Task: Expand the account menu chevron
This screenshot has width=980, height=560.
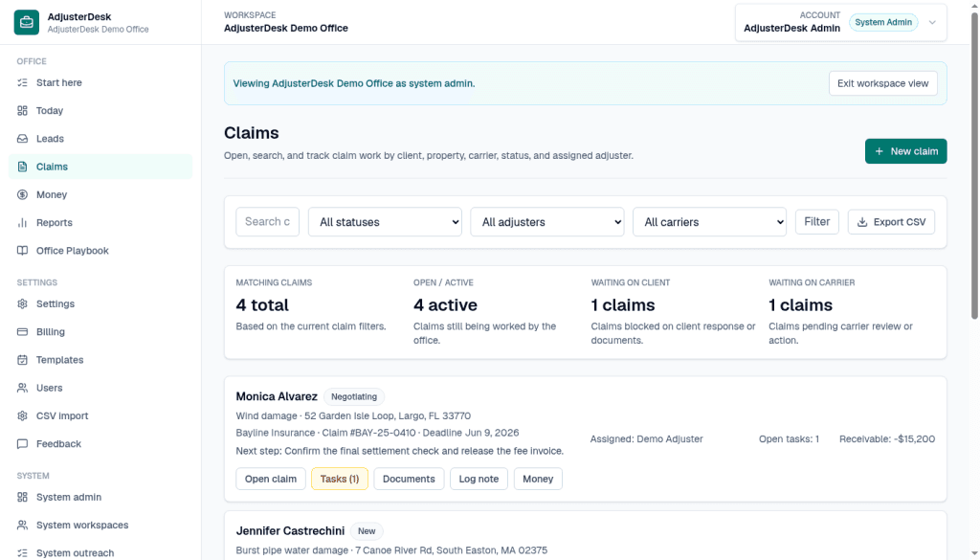Action: [932, 23]
